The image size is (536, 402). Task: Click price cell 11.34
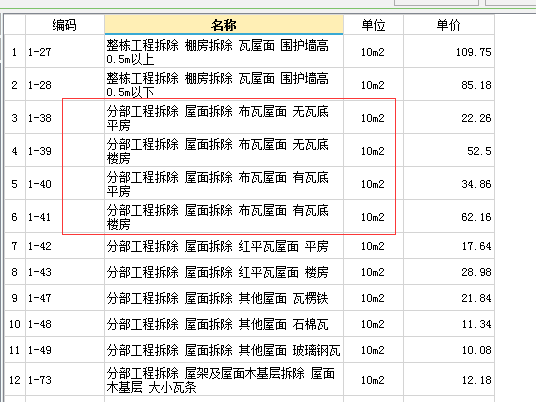449,324
